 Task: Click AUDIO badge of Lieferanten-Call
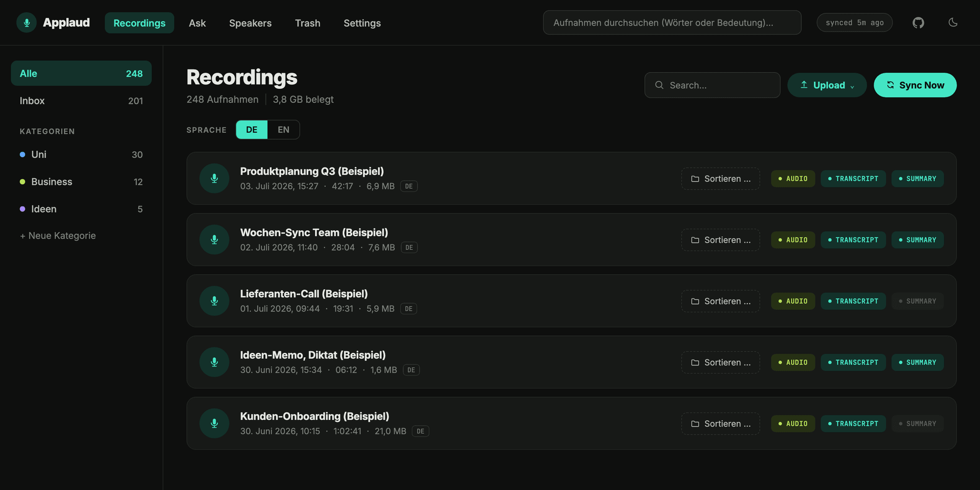click(793, 301)
